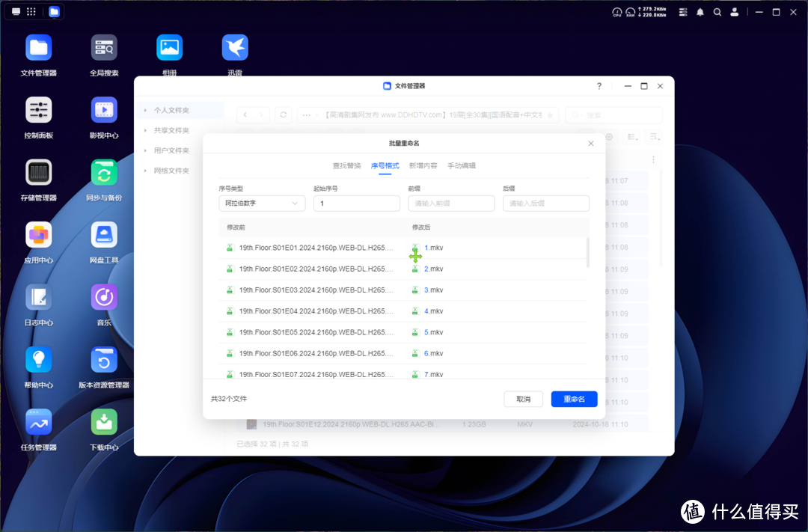The image size is (808, 532).
Task: Open 网盘工具 (Cloud Drive Tools)
Action: 103,234
